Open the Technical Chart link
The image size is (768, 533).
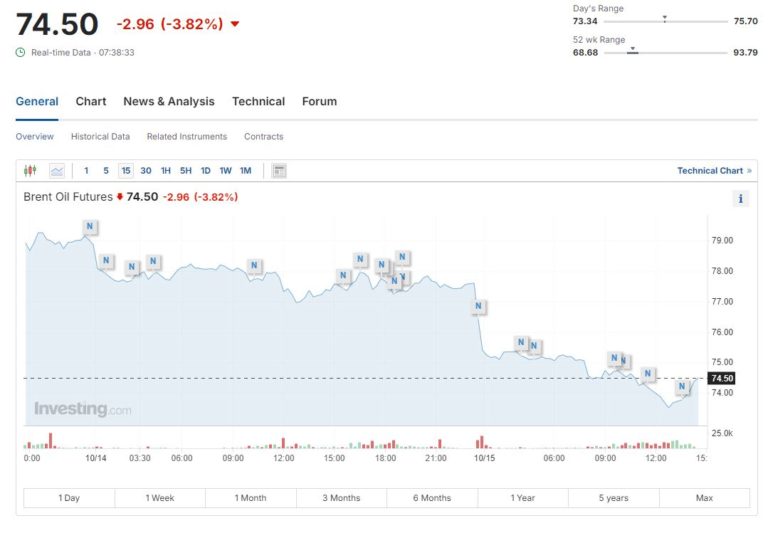pos(714,171)
